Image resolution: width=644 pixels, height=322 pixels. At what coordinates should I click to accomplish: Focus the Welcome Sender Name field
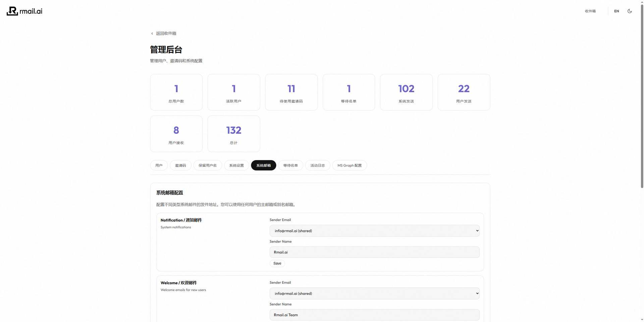(374, 315)
